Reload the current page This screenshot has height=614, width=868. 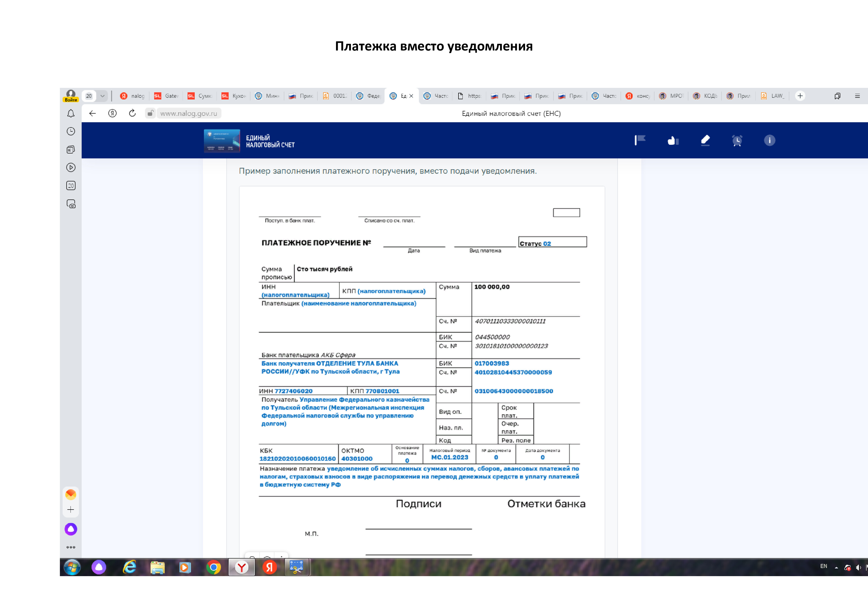tap(132, 113)
